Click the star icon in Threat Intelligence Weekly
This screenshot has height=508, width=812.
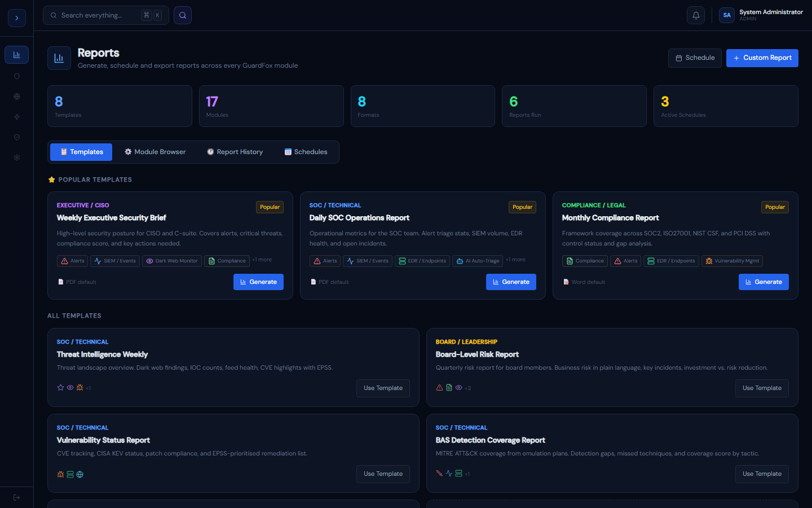click(60, 388)
